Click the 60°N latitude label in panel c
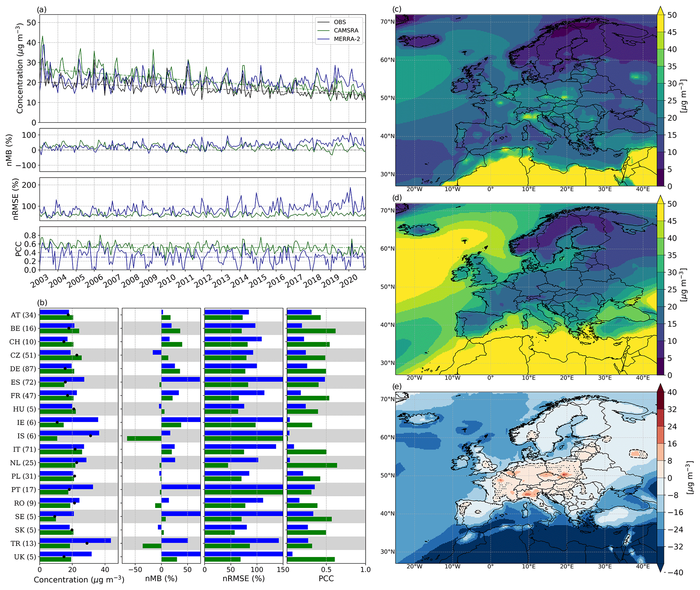The height and width of the screenshot is (590, 700). coord(387,60)
